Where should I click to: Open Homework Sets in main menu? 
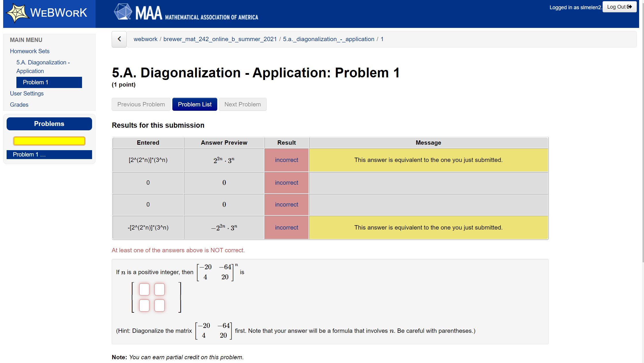point(30,51)
